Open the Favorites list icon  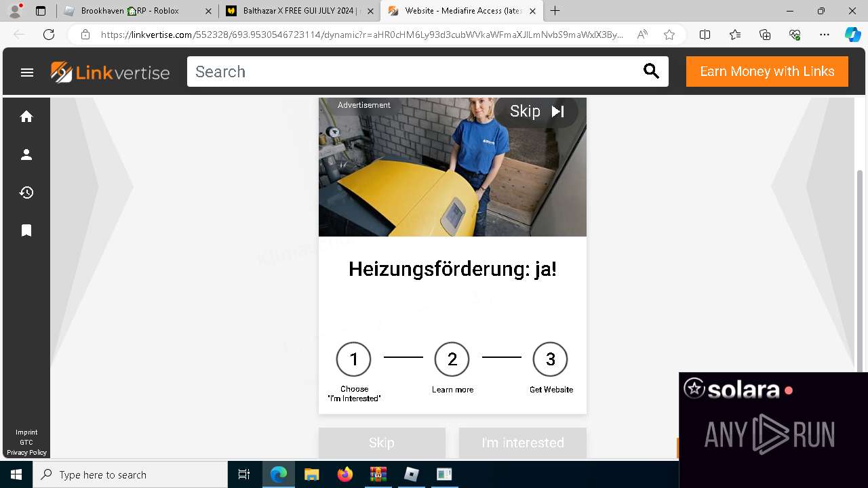pyautogui.click(x=735, y=35)
